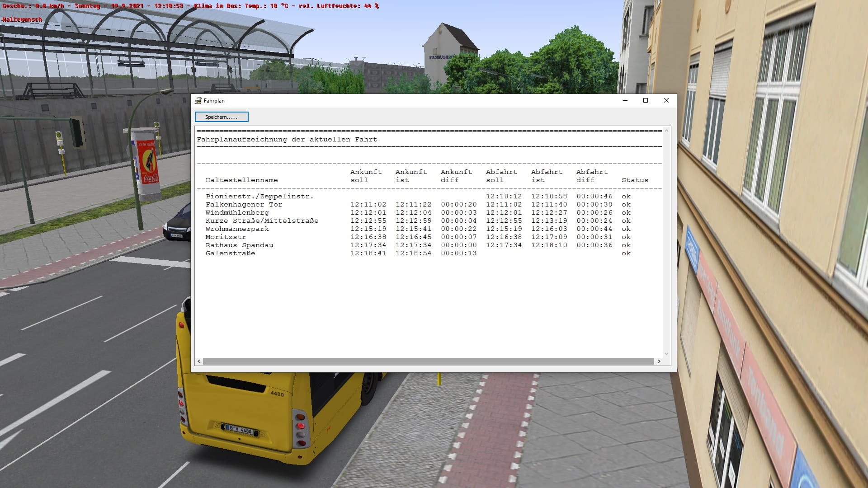This screenshot has width=868, height=488.
Task: Click the vertical scrollbar up arrow
Action: 666,131
